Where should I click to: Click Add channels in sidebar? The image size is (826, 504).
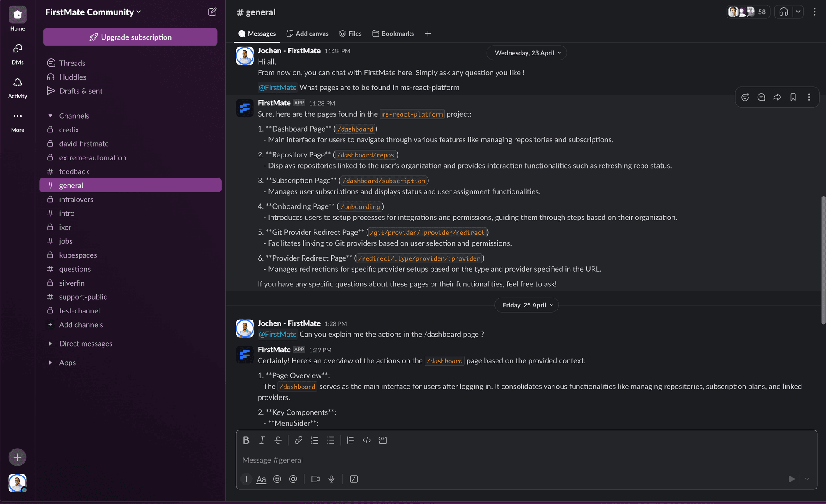coord(130,325)
